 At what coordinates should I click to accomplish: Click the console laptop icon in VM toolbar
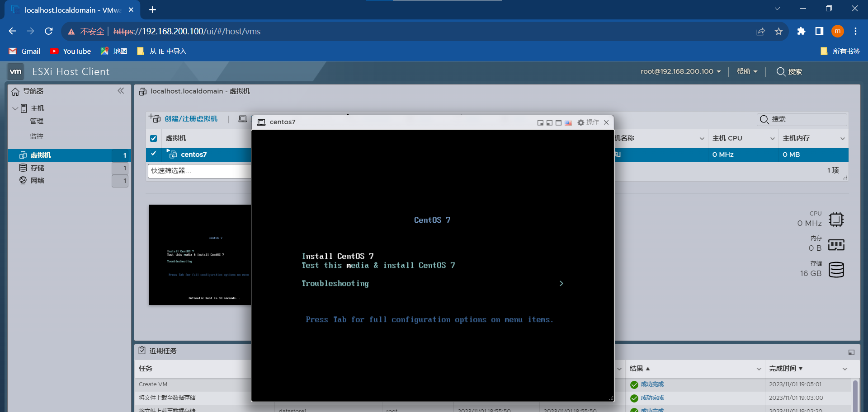click(243, 119)
